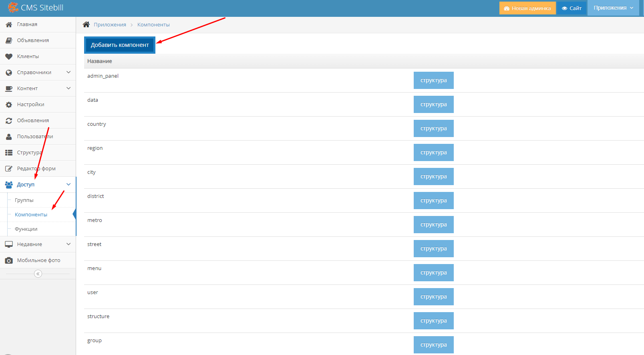Select Функции under Доступ
Image resolution: width=644 pixels, height=355 pixels.
(26, 229)
